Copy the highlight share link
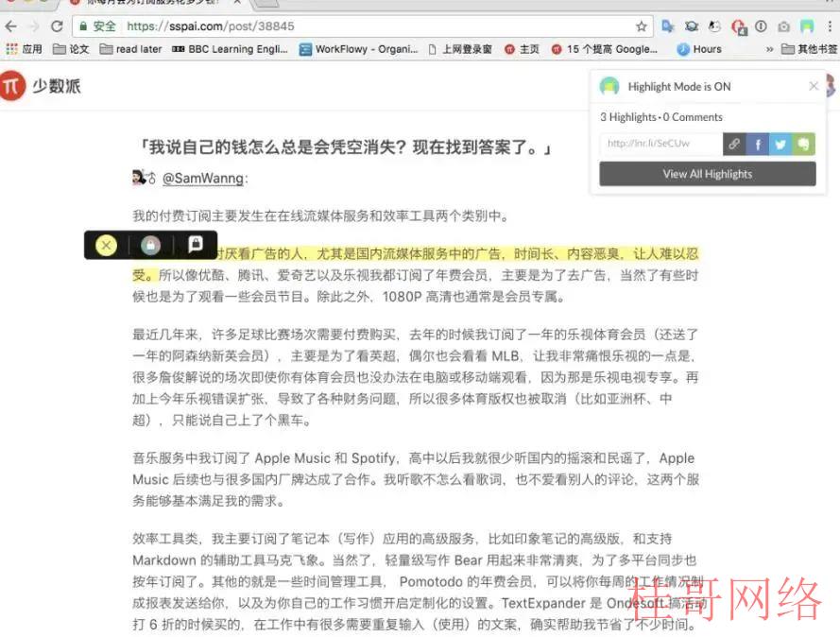Viewport: 840px width, 637px height. tap(734, 144)
